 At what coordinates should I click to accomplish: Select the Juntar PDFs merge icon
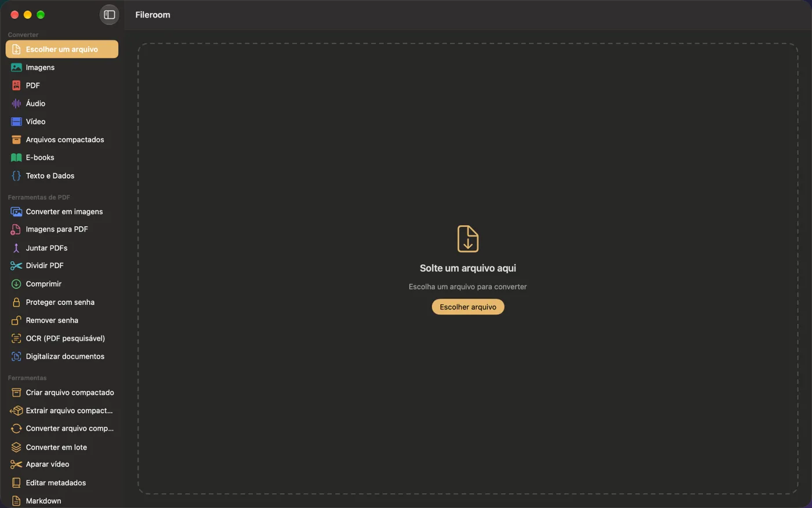16,248
